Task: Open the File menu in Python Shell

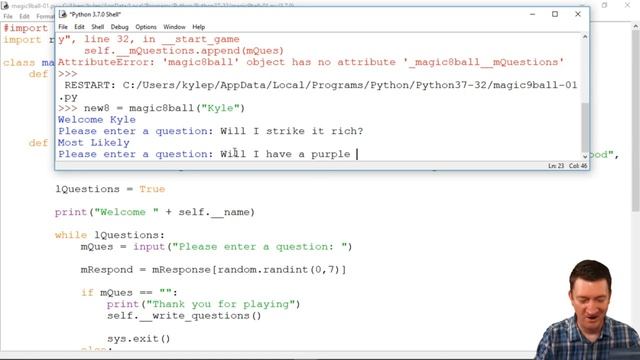Action: [63, 27]
